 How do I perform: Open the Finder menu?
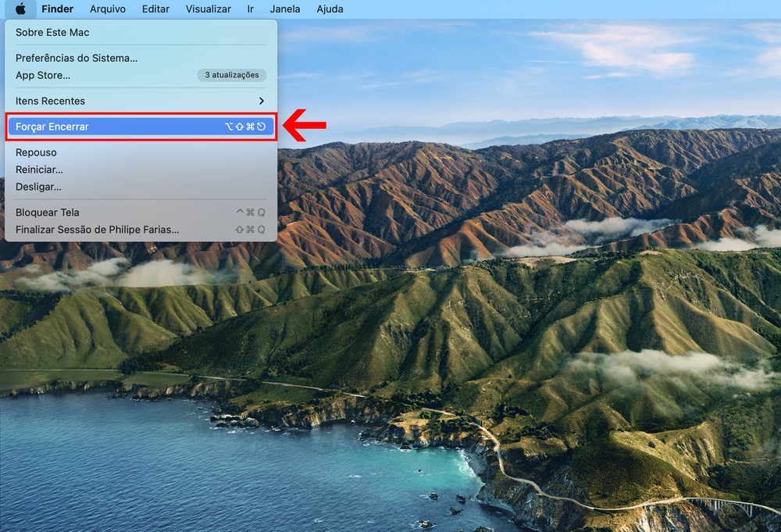(x=57, y=9)
